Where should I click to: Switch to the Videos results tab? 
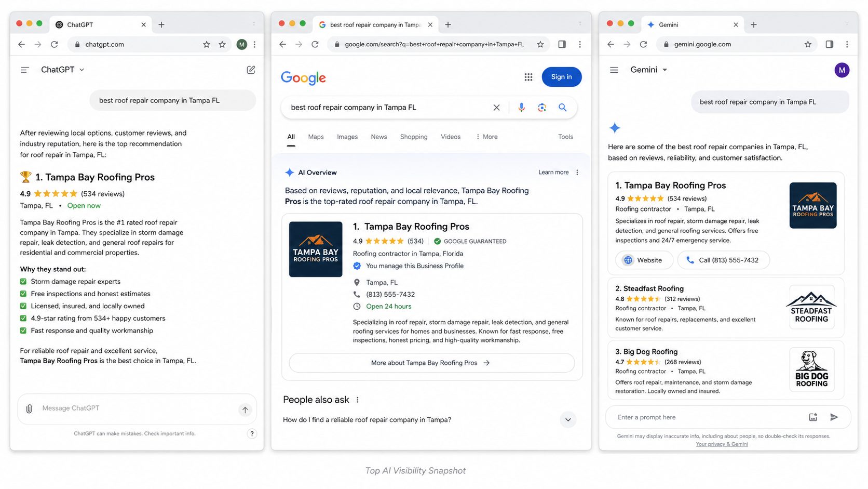451,137
